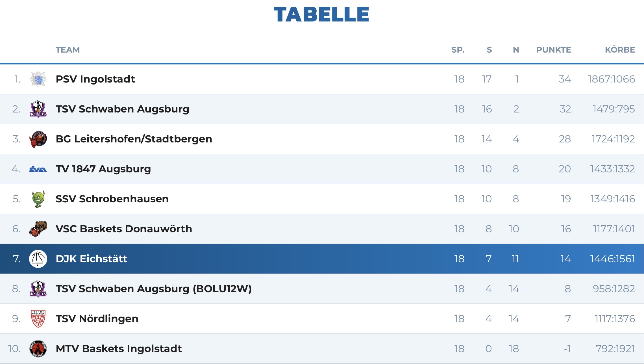Click the 1867:1066 score for PSV Ingolstadt
This screenshot has height=364, width=644.
611,79
